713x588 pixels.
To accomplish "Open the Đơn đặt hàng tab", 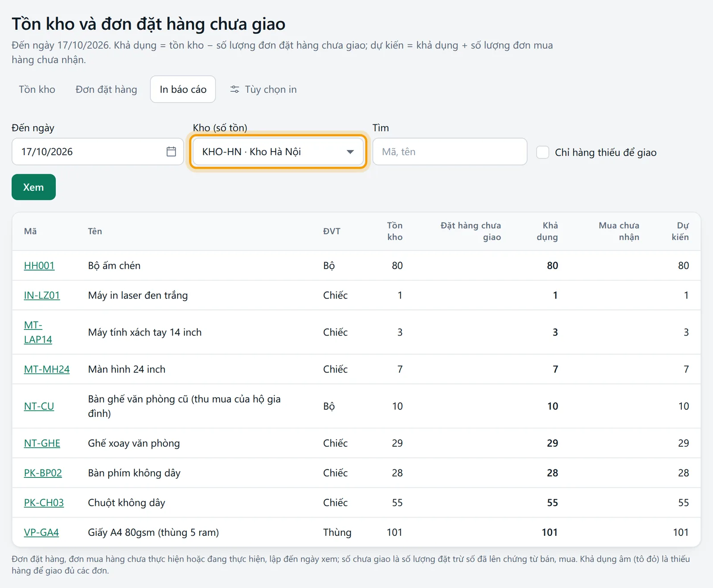I will (106, 90).
